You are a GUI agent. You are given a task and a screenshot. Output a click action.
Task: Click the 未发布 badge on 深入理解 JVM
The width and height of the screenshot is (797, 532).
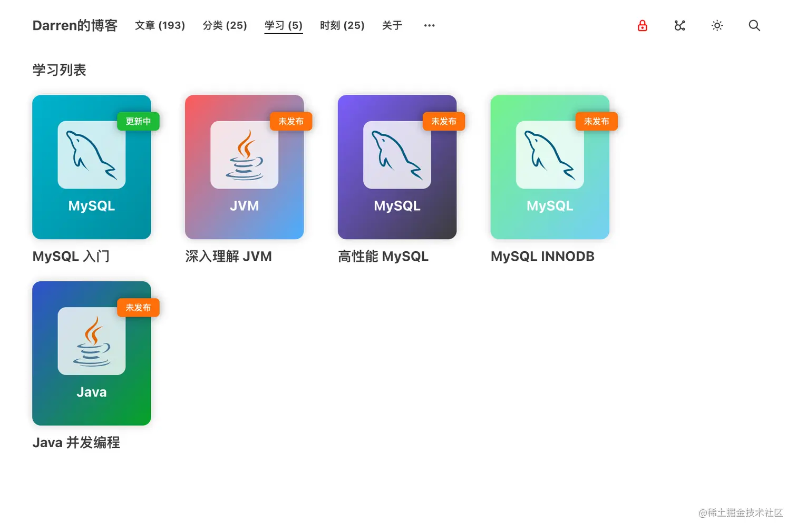[x=290, y=121]
